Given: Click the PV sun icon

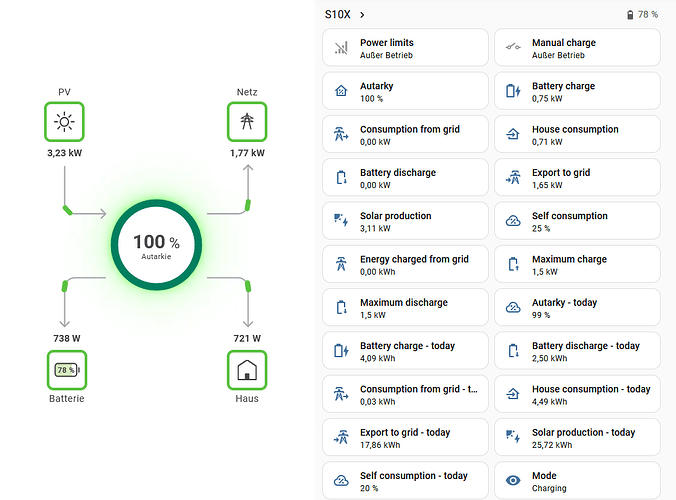Looking at the screenshot, I should [x=64, y=122].
